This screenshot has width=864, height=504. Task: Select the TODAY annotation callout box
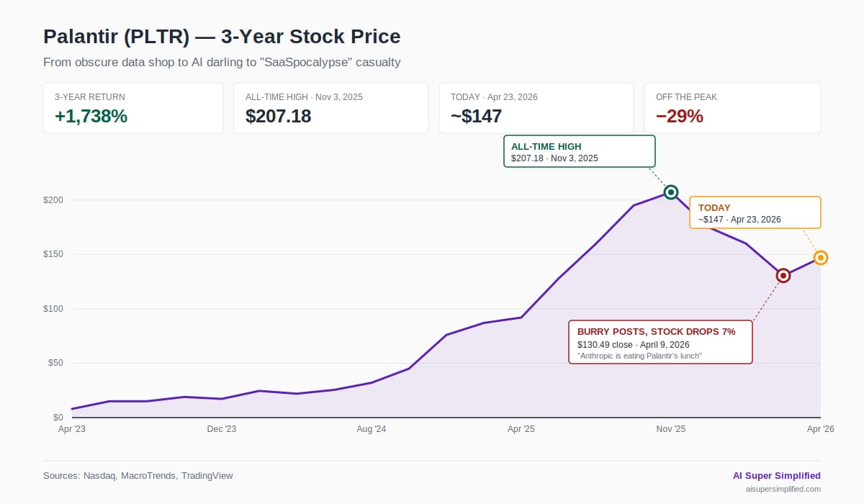[x=755, y=212]
